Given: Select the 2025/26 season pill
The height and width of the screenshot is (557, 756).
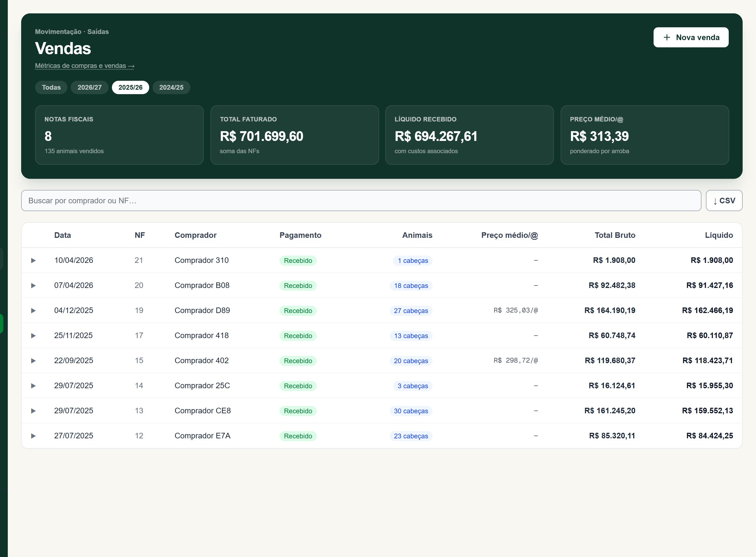Looking at the screenshot, I should [x=130, y=87].
